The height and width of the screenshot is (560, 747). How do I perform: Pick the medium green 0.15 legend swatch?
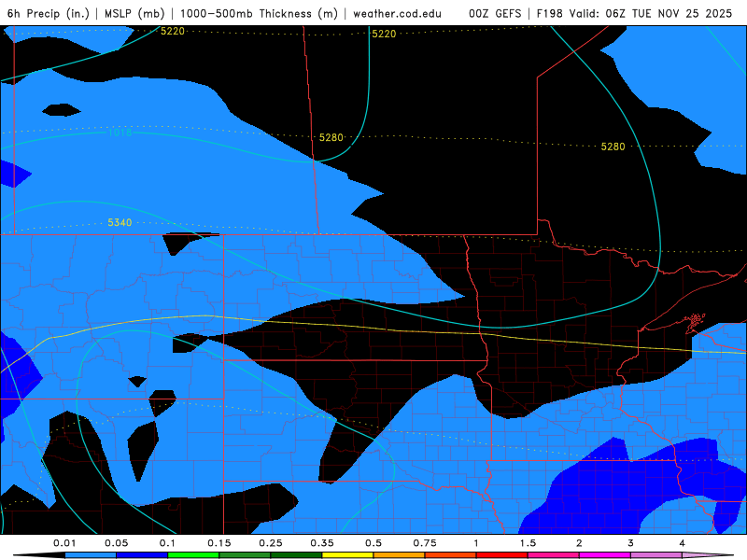tap(245, 555)
